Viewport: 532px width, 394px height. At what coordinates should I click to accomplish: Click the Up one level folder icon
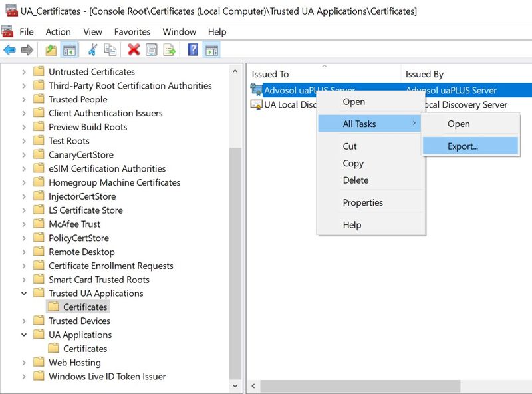51,50
